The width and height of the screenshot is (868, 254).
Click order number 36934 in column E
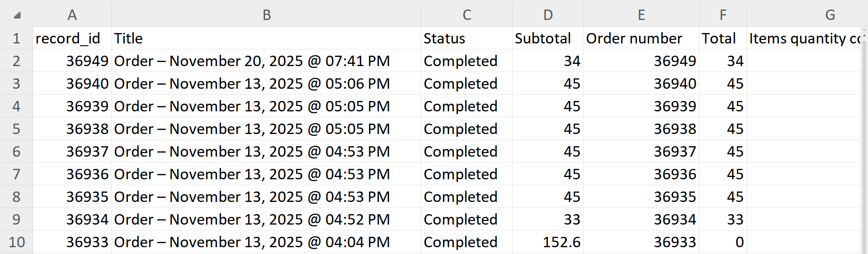point(641,220)
